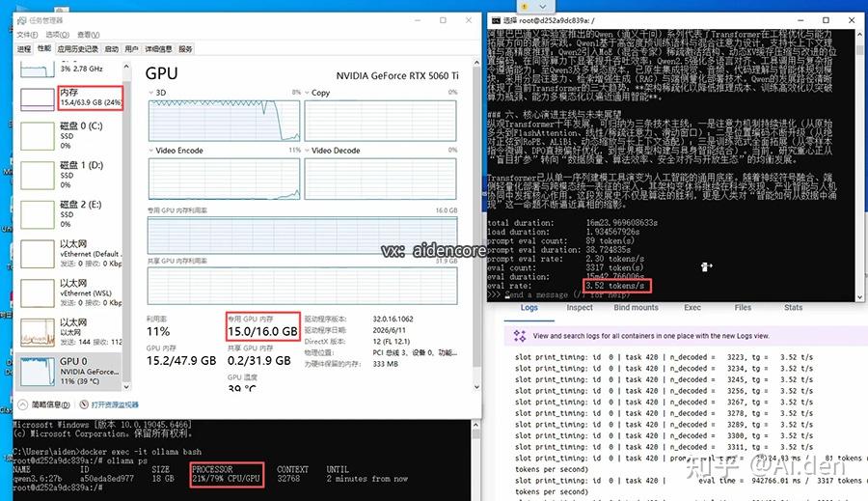Screen dimensions: 868x501
Task: Switch to the 性能 tab
Action: coord(43,49)
